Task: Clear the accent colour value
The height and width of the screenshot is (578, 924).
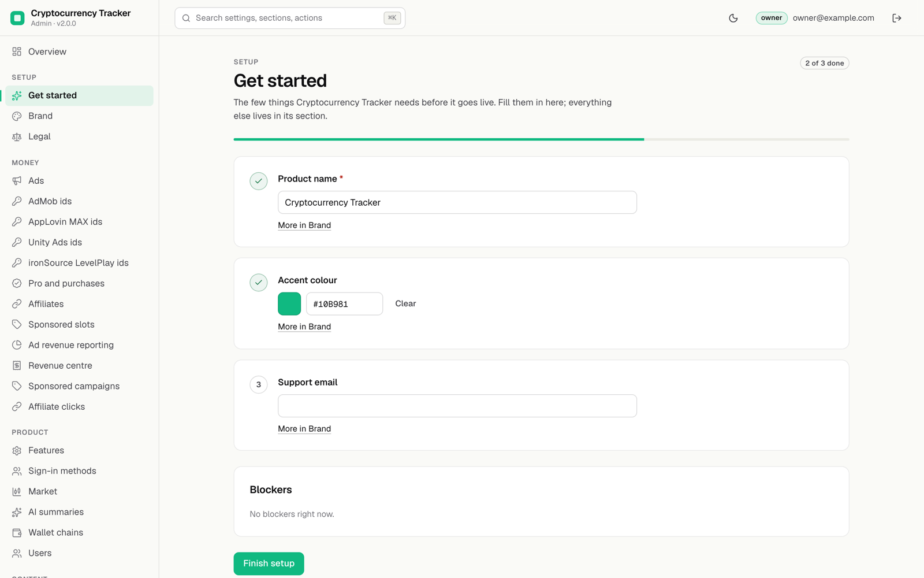Action: [x=405, y=303]
